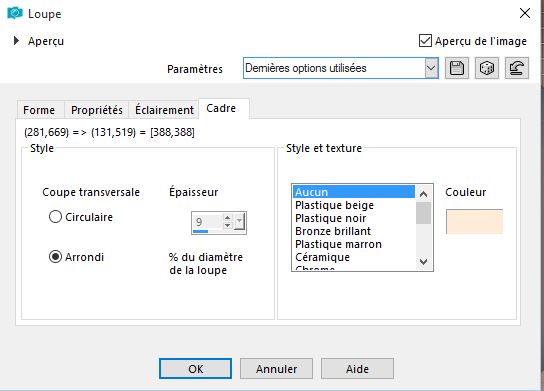Select the Arrondi radio option
The width and height of the screenshot is (544, 391).
point(55,257)
